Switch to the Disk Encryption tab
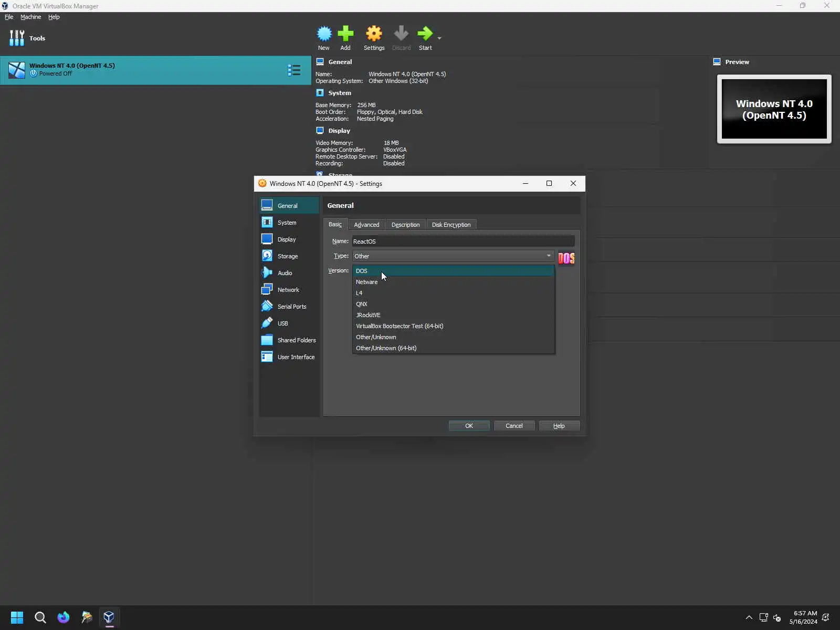The height and width of the screenshot is (630, 840). [451, 225]
